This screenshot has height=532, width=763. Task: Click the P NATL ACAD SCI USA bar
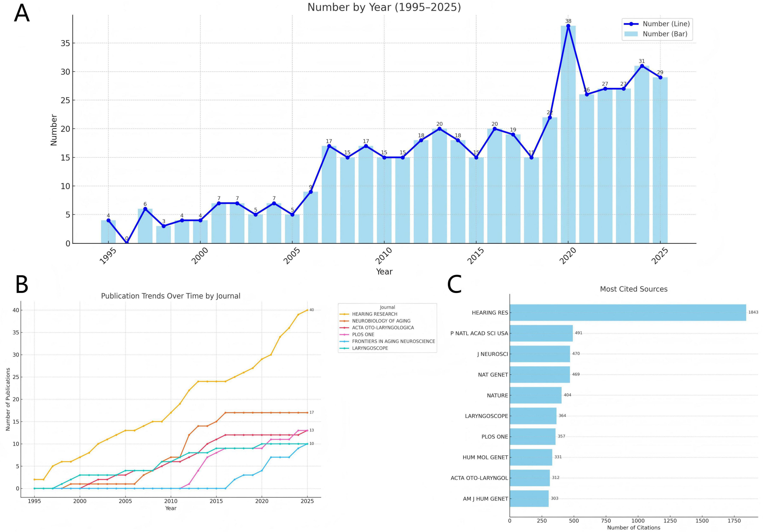(x=541, y=333)
